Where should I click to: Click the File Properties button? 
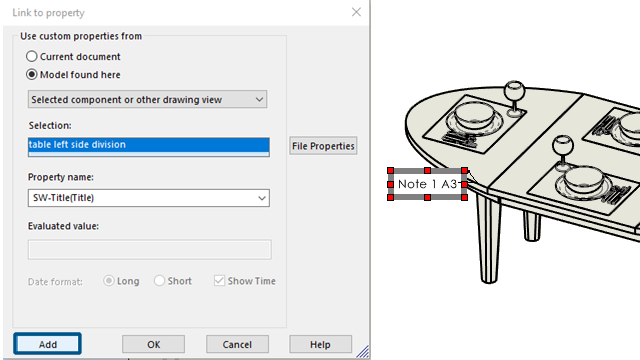323,146
